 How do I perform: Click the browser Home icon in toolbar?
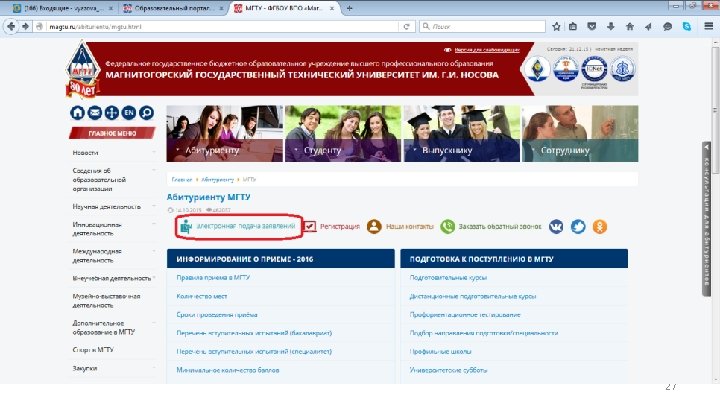pyautogui.click(x=630, y=27)
